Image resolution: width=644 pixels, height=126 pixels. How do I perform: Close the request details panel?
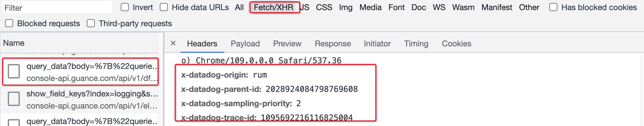173,43
